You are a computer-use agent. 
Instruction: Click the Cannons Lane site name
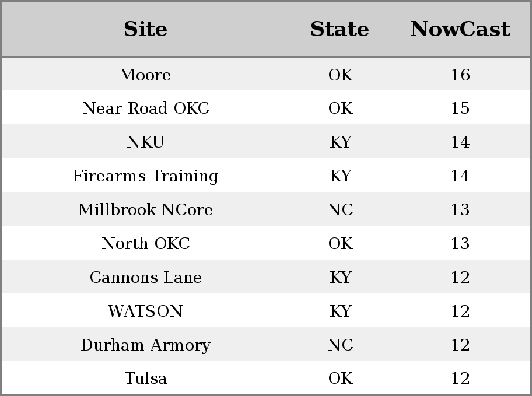point(146,277)
